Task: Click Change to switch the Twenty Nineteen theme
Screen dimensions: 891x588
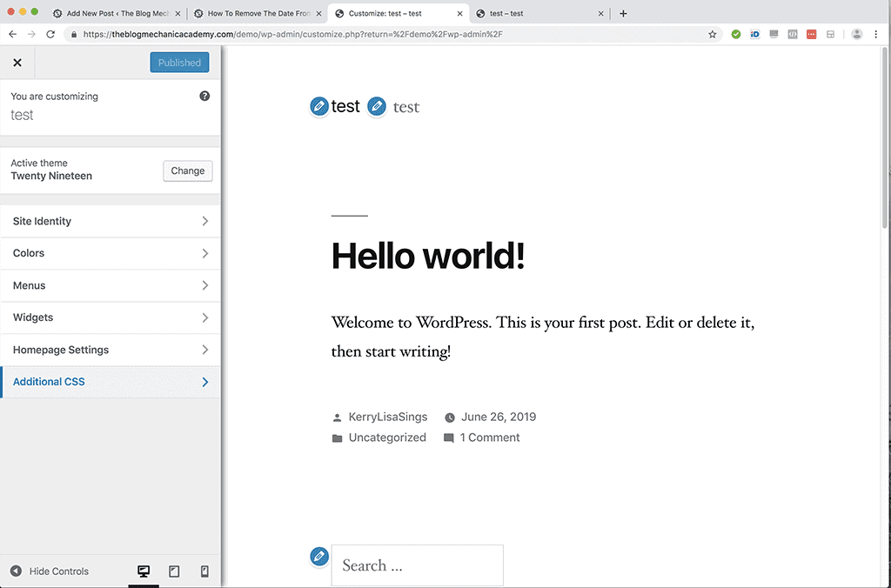Action: pos(187,170)
